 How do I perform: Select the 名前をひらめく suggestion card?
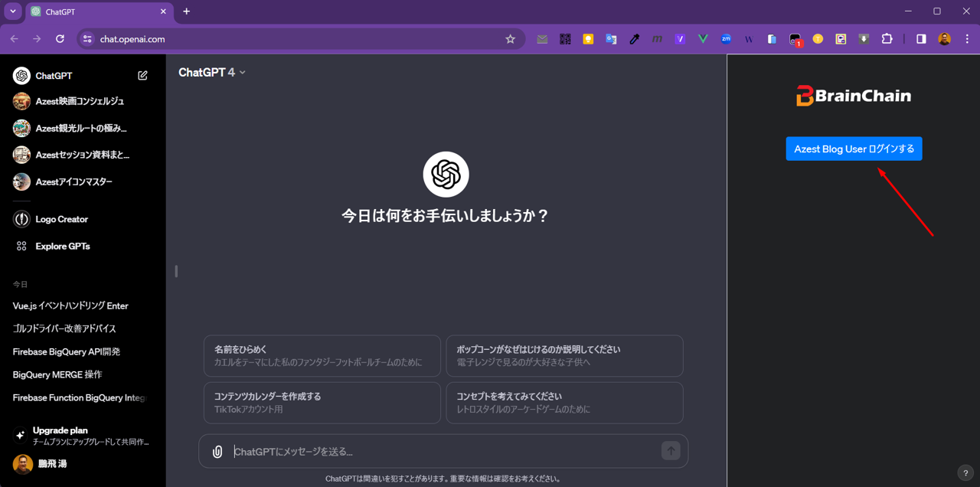point(322,355)
